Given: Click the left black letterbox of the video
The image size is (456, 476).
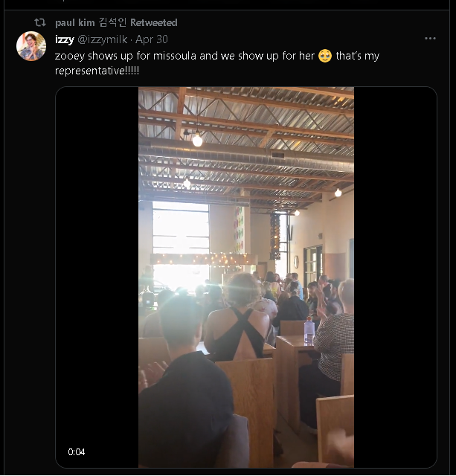Looking at the screenshot, I should [x=97, y=275].
